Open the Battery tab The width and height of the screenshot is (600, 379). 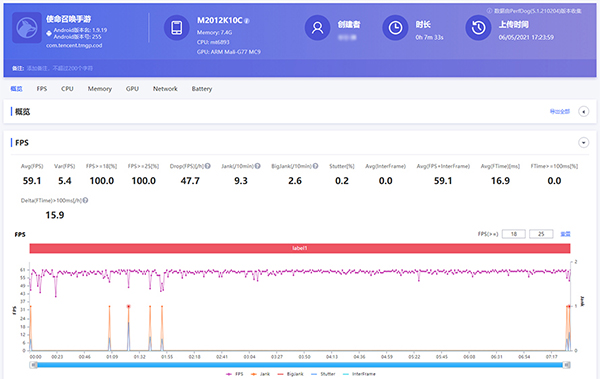(x=202, y=89)
